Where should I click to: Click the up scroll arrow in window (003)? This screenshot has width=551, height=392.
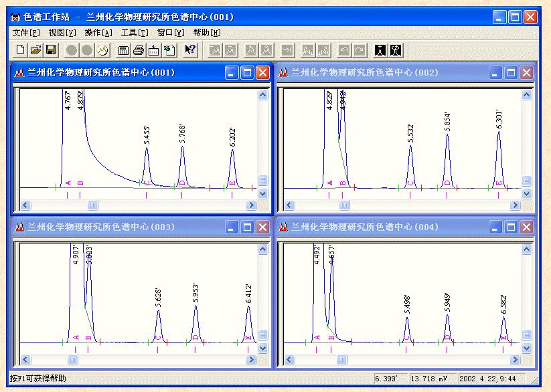coord(263,250)
